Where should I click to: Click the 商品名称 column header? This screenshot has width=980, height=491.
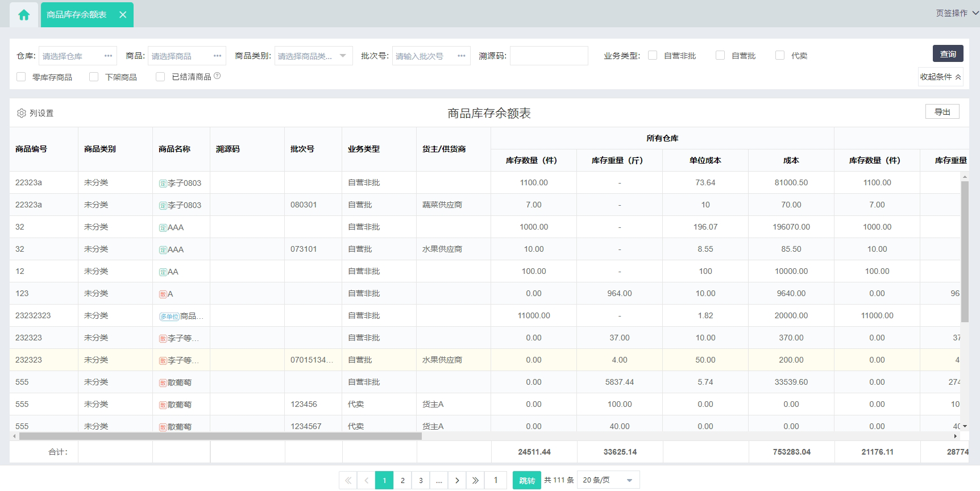click(181, 149)
